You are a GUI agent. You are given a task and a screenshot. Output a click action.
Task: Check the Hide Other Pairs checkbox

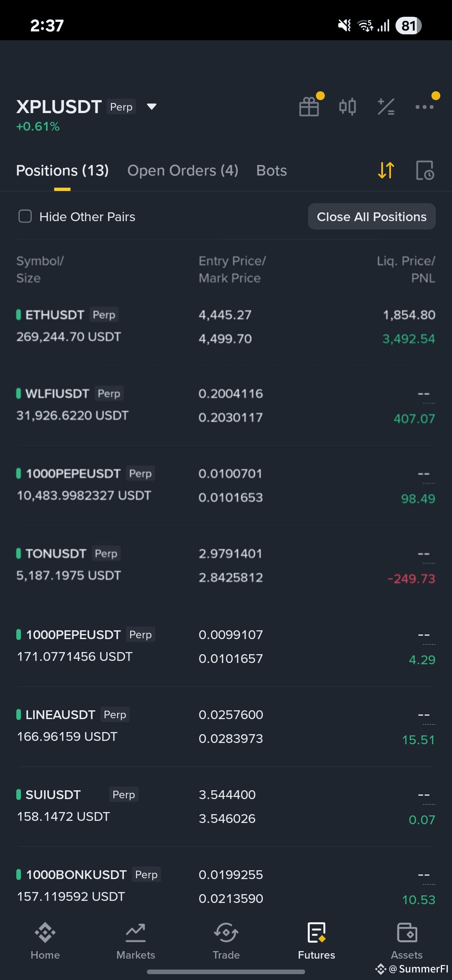(x=25, y=217)
